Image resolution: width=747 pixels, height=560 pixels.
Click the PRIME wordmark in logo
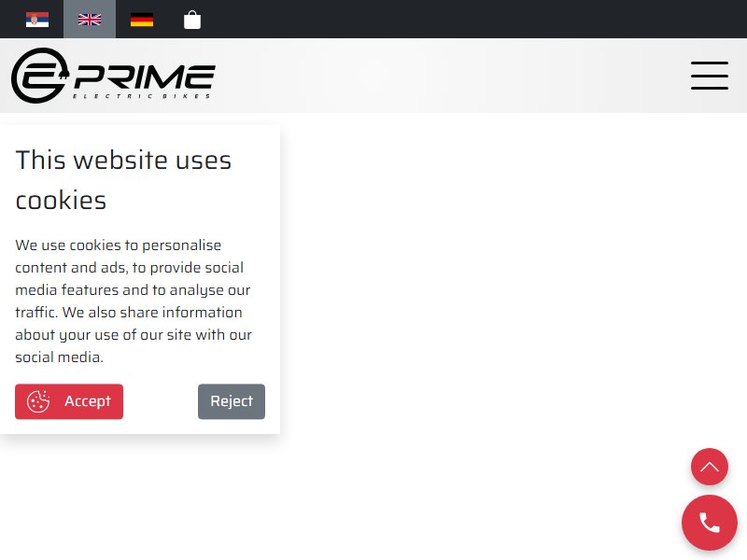click(145, 77)
